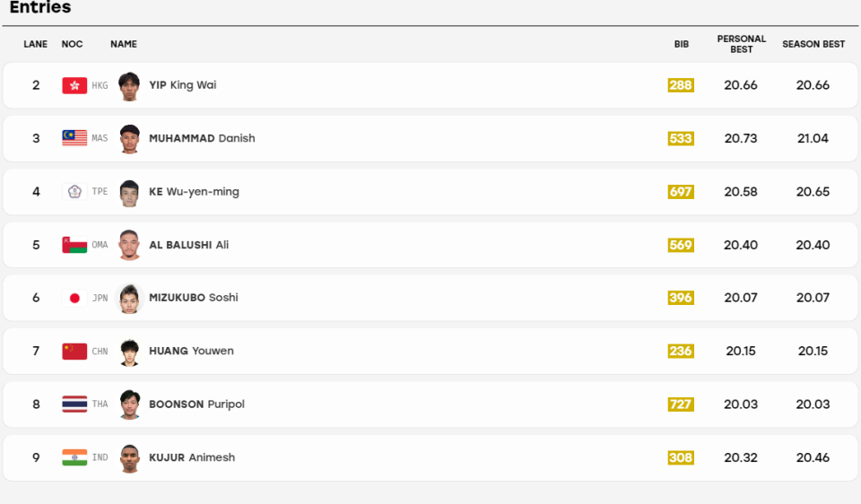Screen dimensions: 861x504
Task: Click KUJUR Animesh's personal best 20.32
Action: (x=741, y=457)
